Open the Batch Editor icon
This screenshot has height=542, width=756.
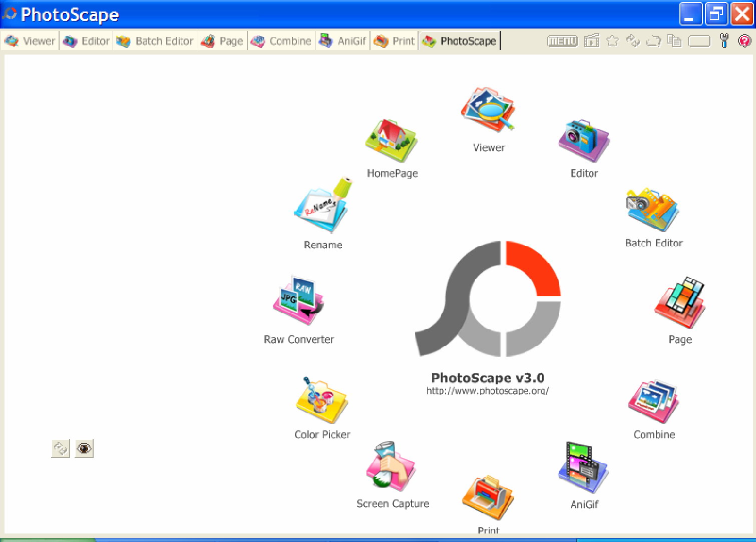(x=653, y=210)
